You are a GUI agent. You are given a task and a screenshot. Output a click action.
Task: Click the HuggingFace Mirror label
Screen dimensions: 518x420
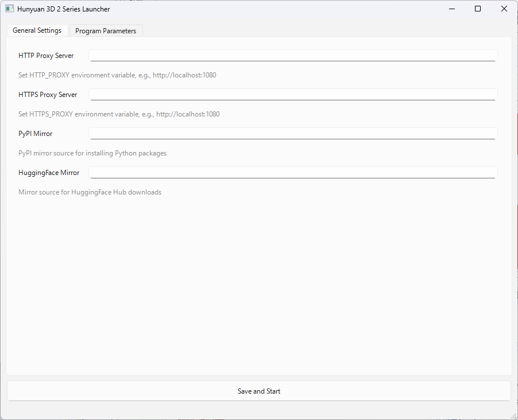coord(49,173)
